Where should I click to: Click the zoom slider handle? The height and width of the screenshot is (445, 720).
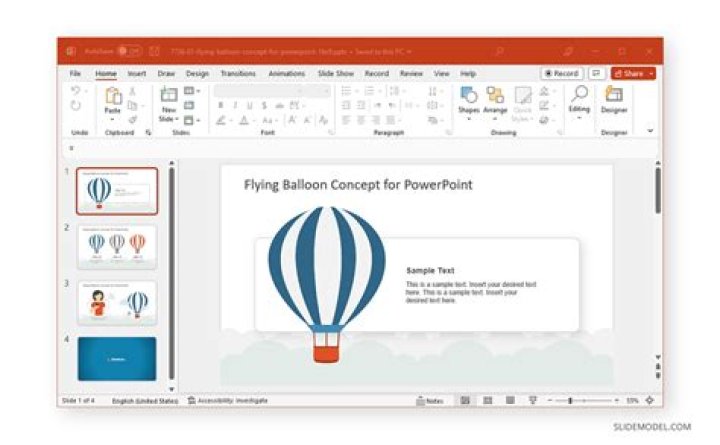pos(570,400)
